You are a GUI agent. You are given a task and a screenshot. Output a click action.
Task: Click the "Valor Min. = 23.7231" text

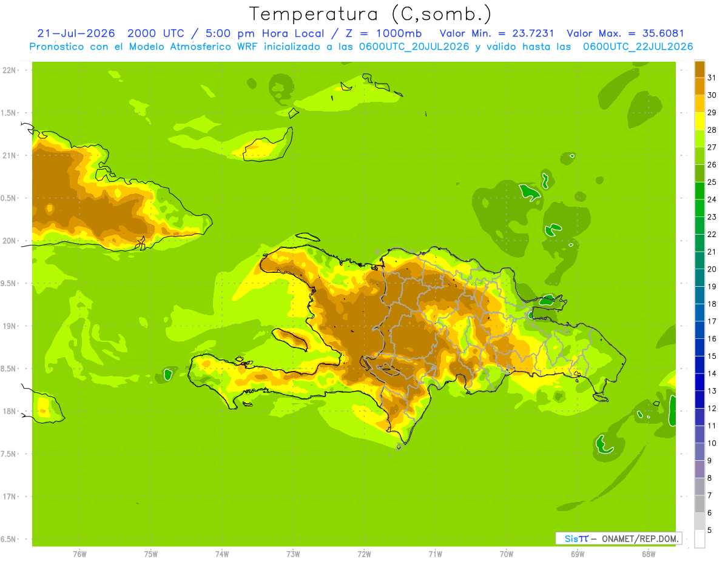(496, 33)
